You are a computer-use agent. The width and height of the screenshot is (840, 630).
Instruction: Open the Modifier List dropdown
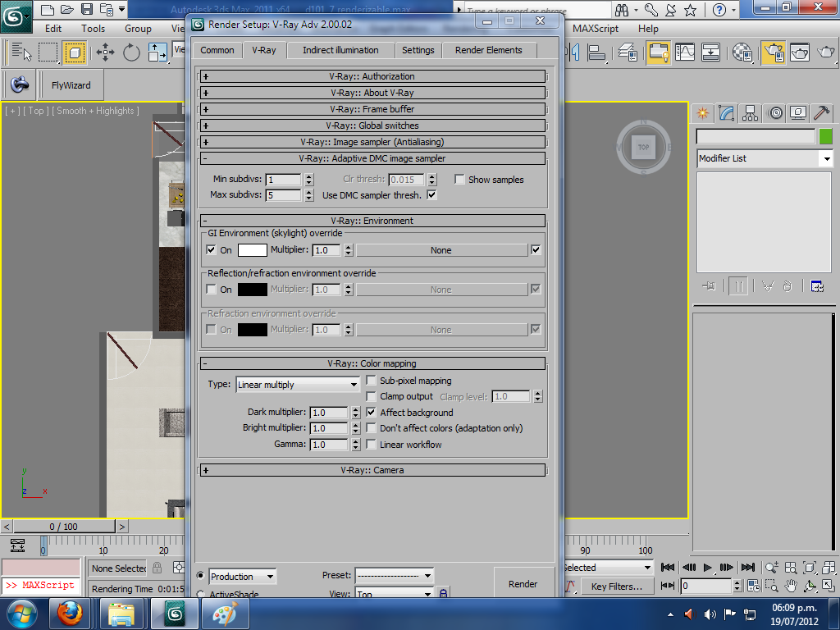tap(765, 158)
